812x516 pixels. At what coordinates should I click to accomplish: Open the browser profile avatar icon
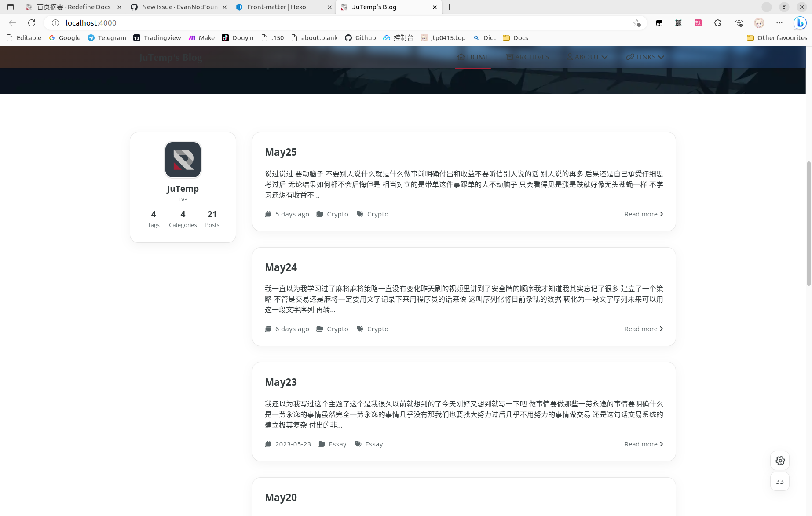pos(759,23)
